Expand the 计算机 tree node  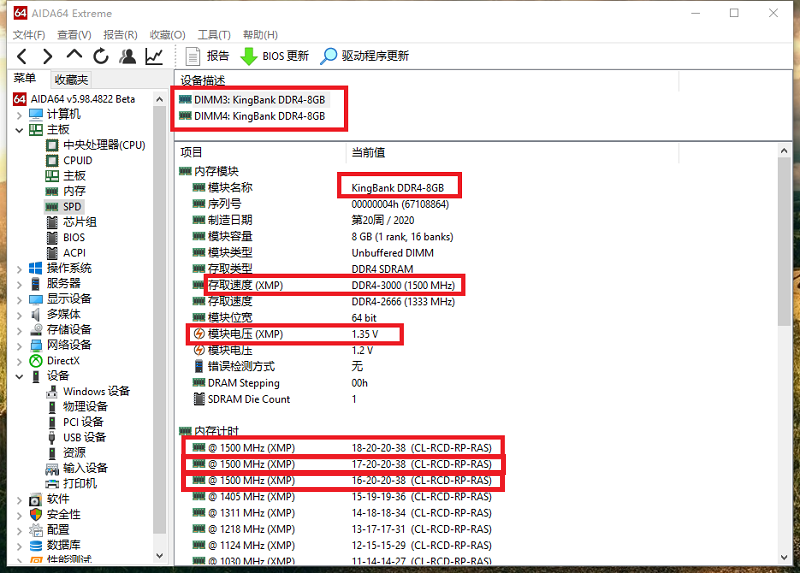click(x=19, y=115)
